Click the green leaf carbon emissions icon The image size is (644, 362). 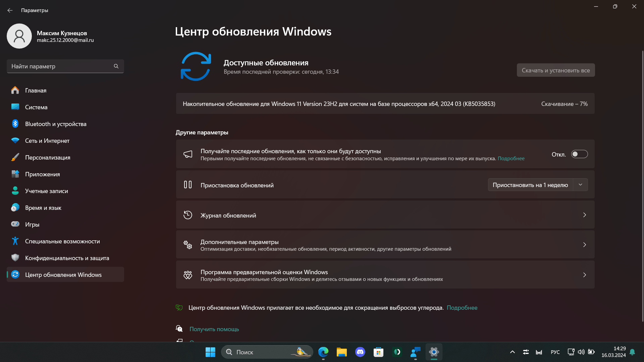(x=179, y=308)
